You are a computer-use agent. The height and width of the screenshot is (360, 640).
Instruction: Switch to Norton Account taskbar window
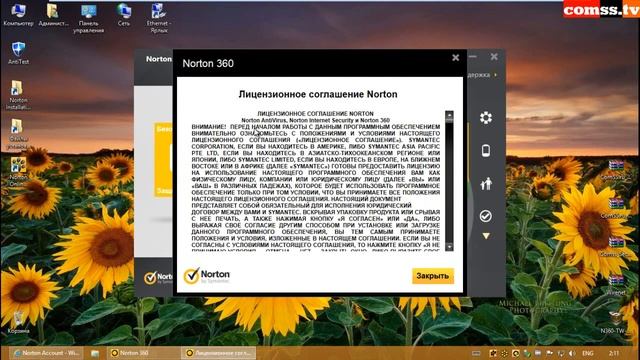pyautogui.click(x=46, y=353)
